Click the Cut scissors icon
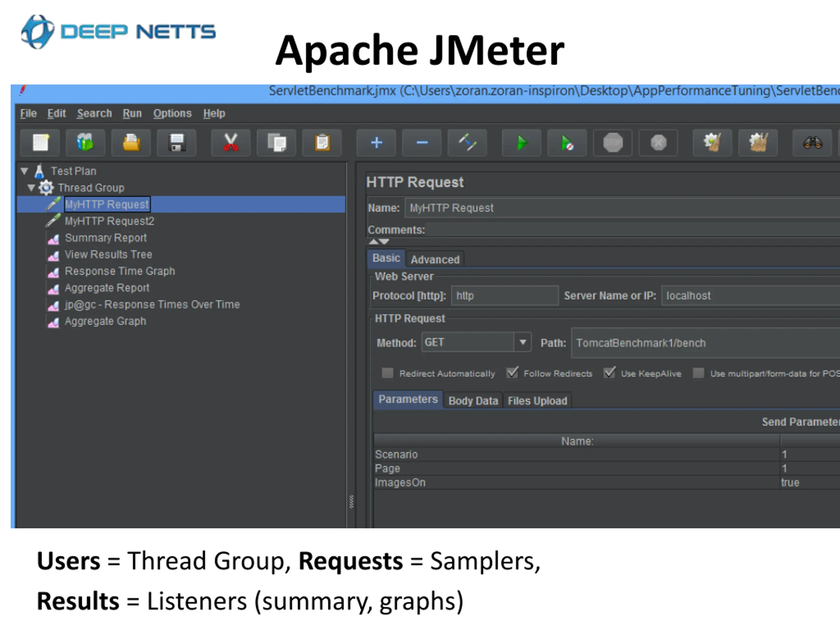The image size is (840, 630). (231, 143)
